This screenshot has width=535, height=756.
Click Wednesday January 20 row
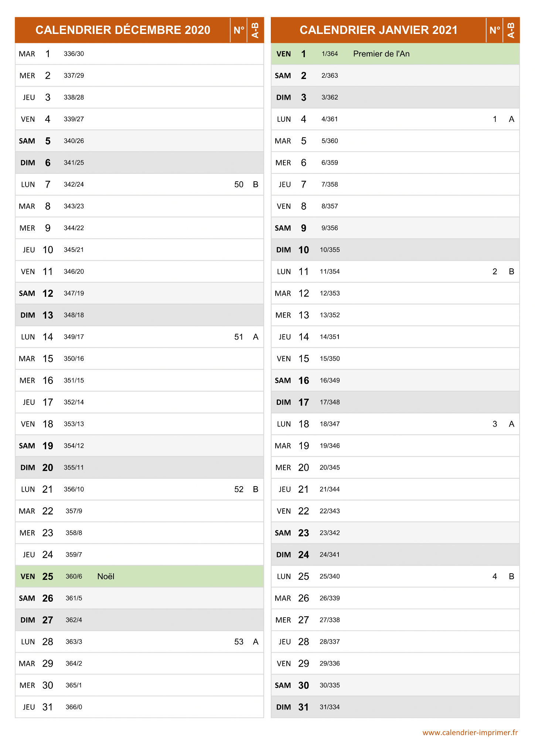pos(395,468)
